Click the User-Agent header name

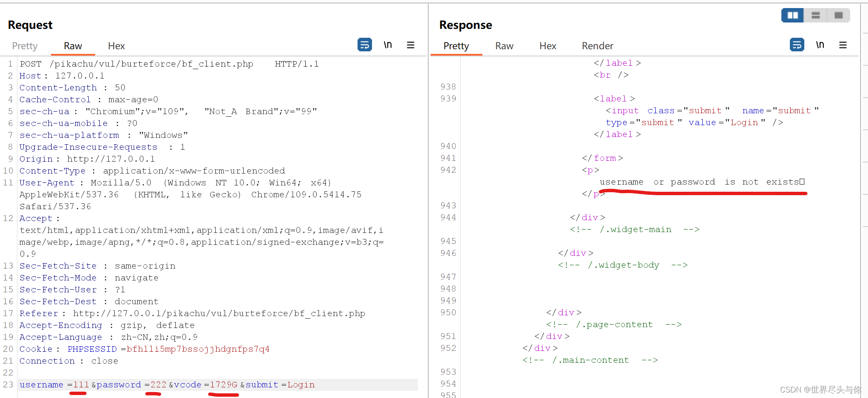click(x=47, y=183)
